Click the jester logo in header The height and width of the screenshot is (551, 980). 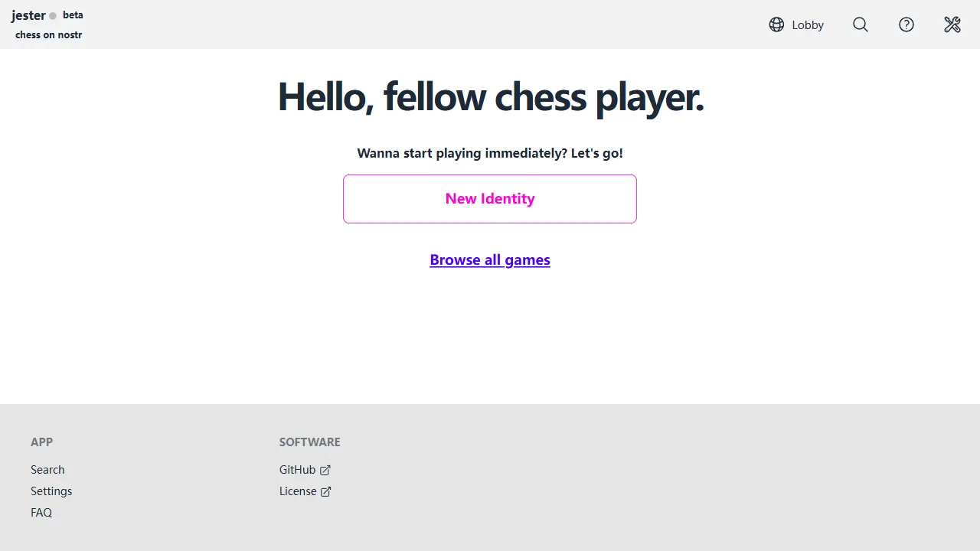point(28,15)
